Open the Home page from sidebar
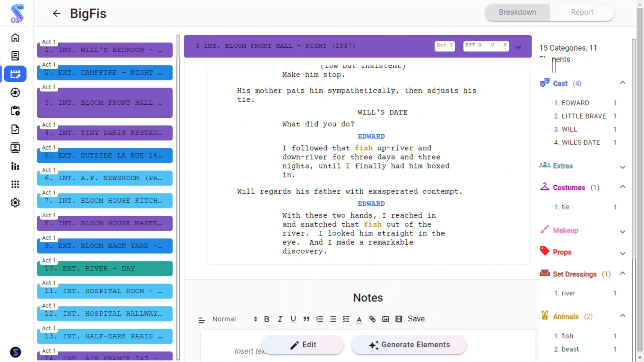The width and height of the screenshot is (644, 362). coord(15,38)
